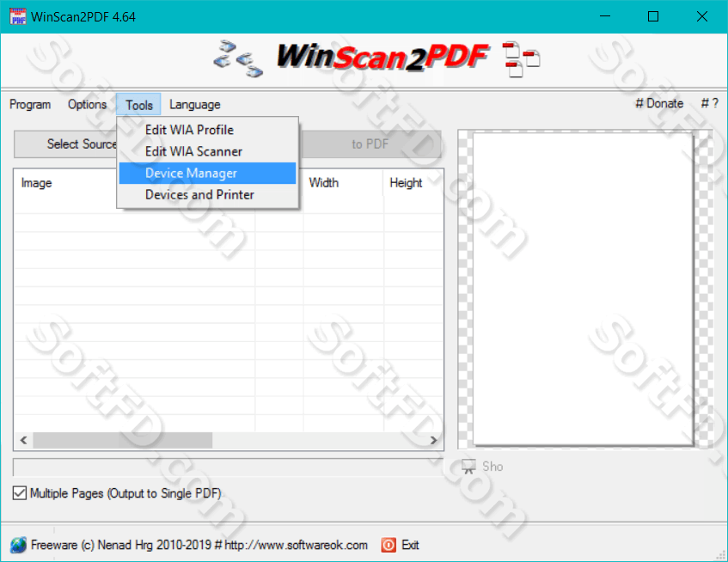
Task: Click the PDF pages icon in banner
Action: pos(522,59)
